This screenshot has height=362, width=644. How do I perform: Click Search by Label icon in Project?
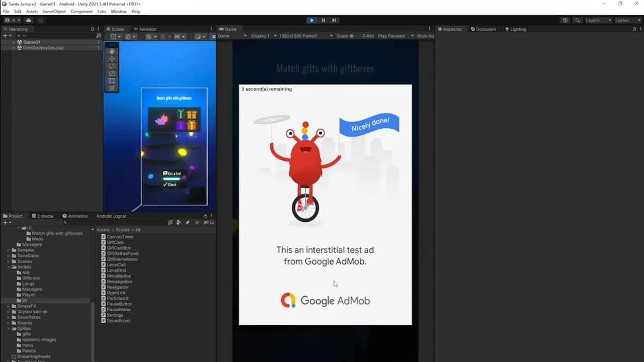point(188,222)
